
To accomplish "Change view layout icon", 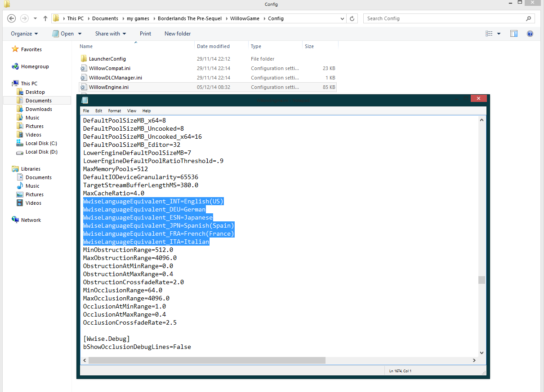I will coord(489,34).
